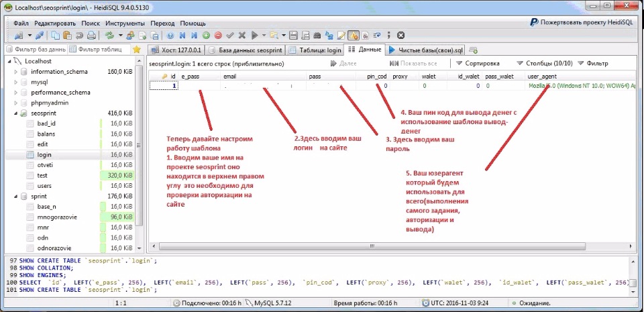Screen dimensions: 644x312
Task: Open the Чистые базы(свои).sql query tab
Action: (x=426, y=50)
